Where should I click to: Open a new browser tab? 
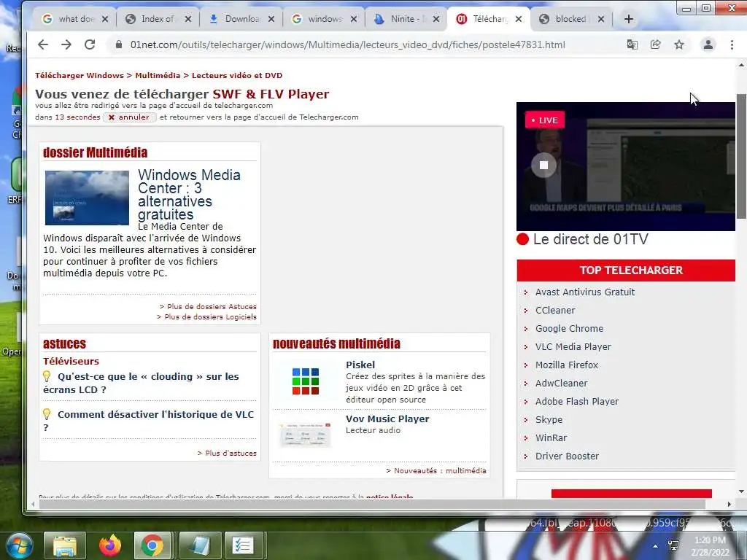pos(629,19)
